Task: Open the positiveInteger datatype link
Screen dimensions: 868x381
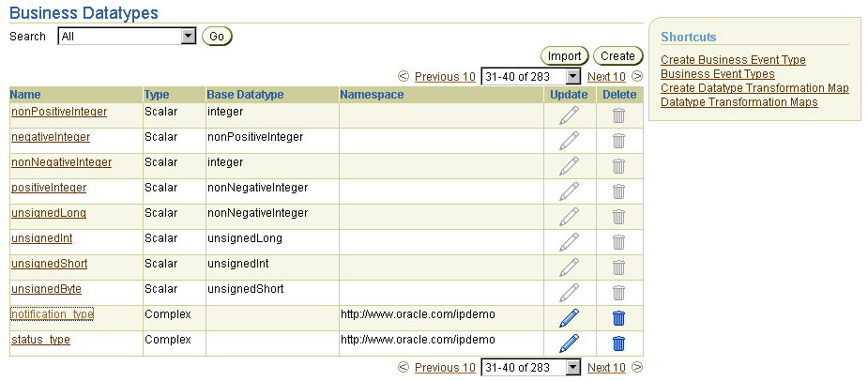Action: pyautogui.click(x=49, y=188)
